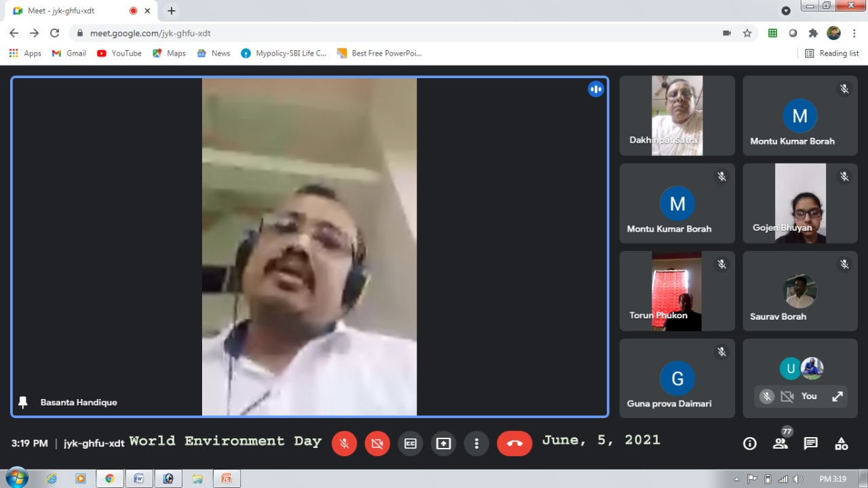
Task: Close the Meet browser tab
Action: pyautogui.click(x=147, y=11)
